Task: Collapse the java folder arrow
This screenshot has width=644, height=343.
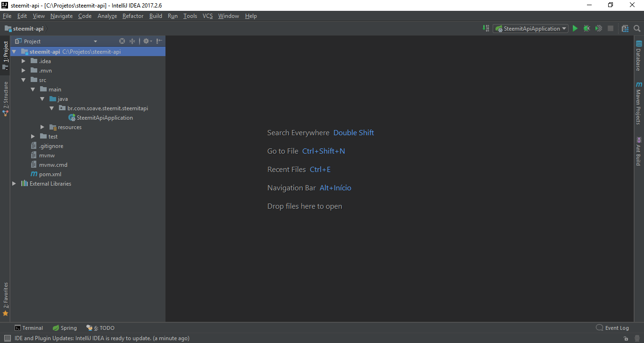Action: 42,99
